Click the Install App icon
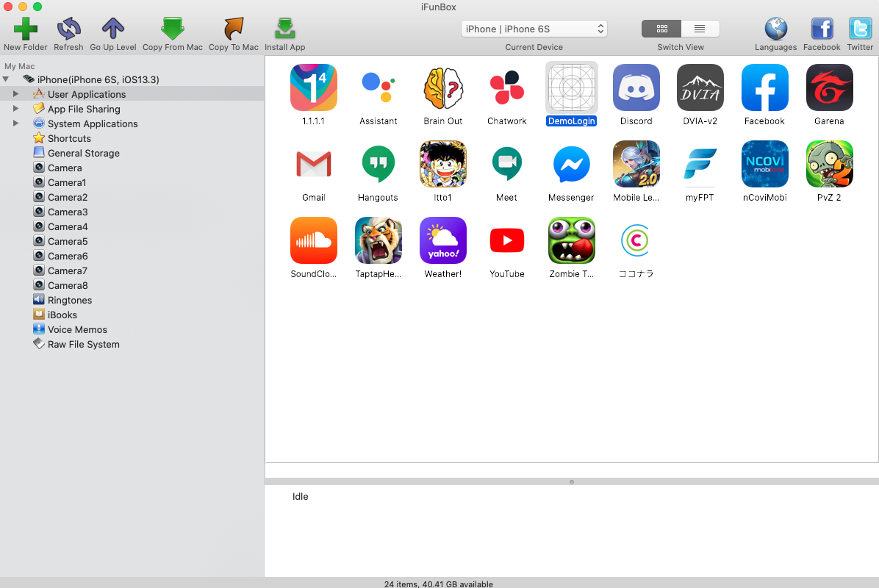 284,29
